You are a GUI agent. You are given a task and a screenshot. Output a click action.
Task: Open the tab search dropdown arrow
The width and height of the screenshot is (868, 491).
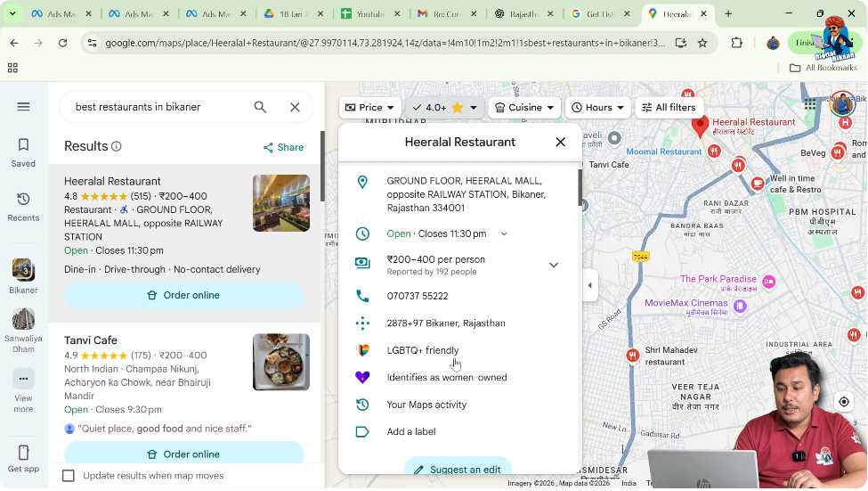point(12,14)
